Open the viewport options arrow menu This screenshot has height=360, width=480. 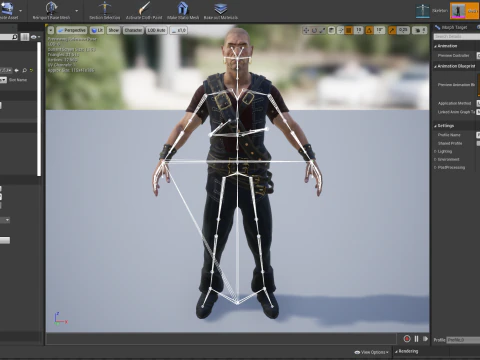point(51,30)
